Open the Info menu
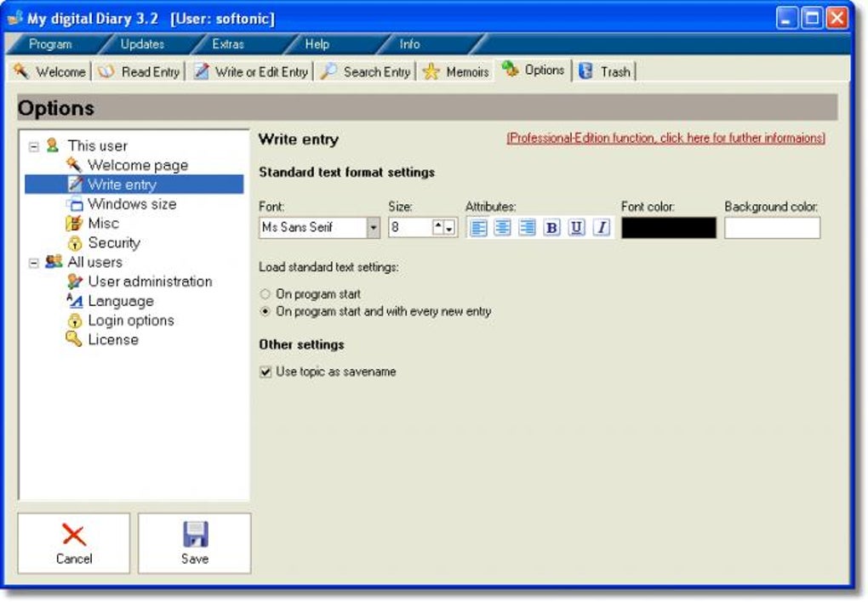Image resolution: width=868 pixels, height=602 pixels. click(x=409, y=44)
